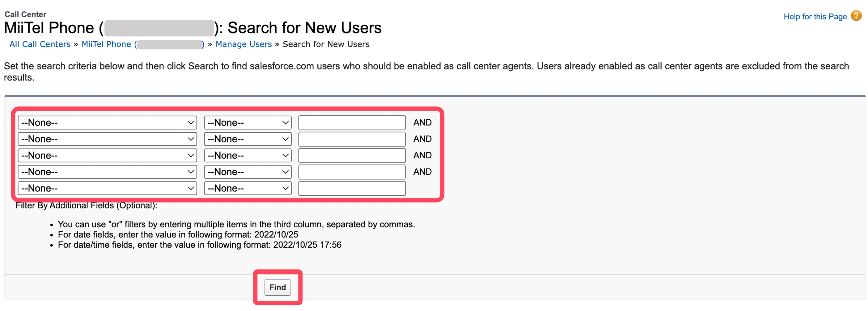
Task: Click the Find button
Action: click(x=277, y=287)
